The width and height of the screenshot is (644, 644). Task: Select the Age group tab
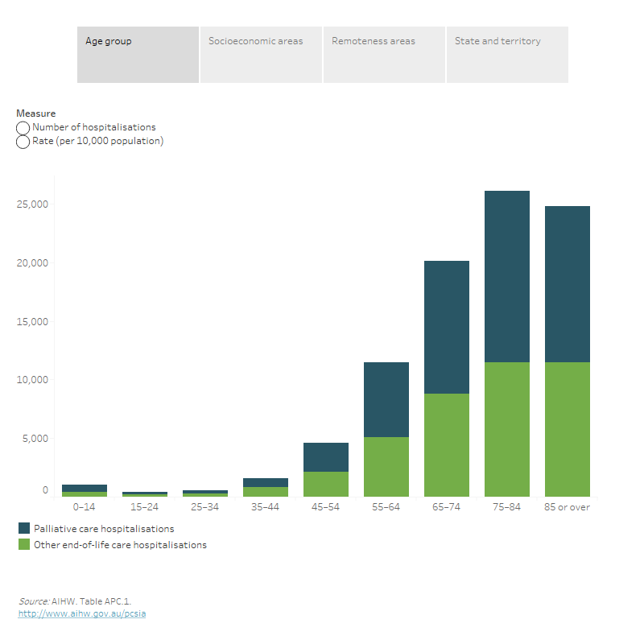tap(138, 54)
